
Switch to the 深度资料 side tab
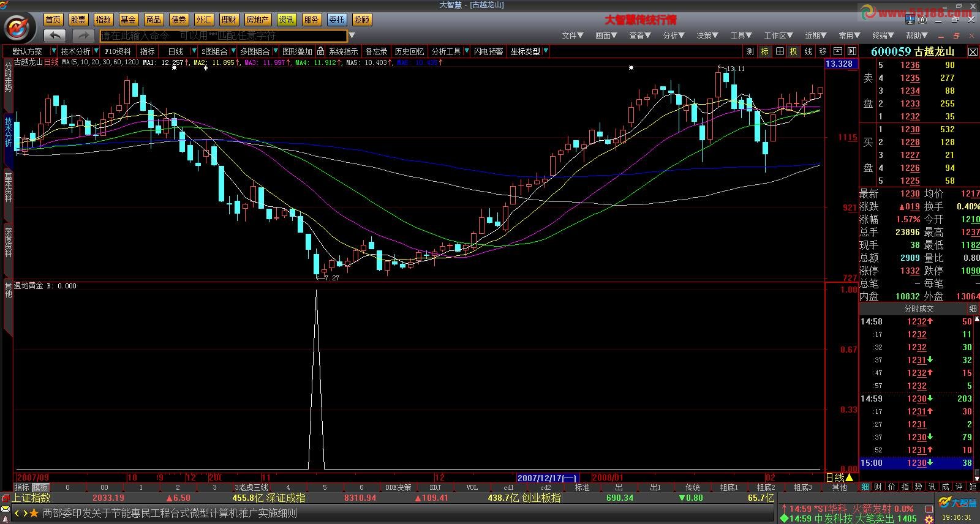tap(8, 242)
